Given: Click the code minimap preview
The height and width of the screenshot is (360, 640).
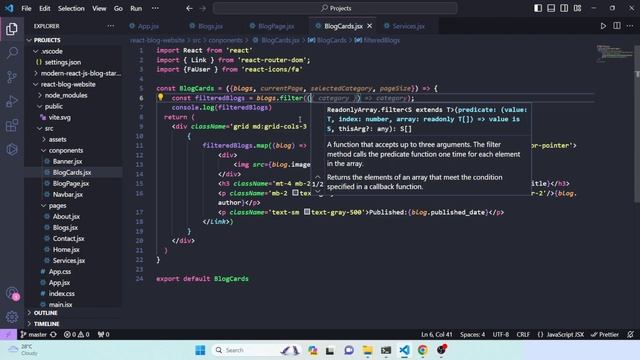Looking at the screenshot, I should point(614,53).
